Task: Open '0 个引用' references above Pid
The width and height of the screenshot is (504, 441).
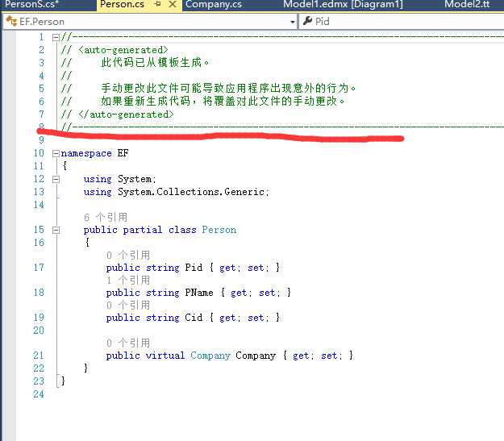Action: click(128, 256)
